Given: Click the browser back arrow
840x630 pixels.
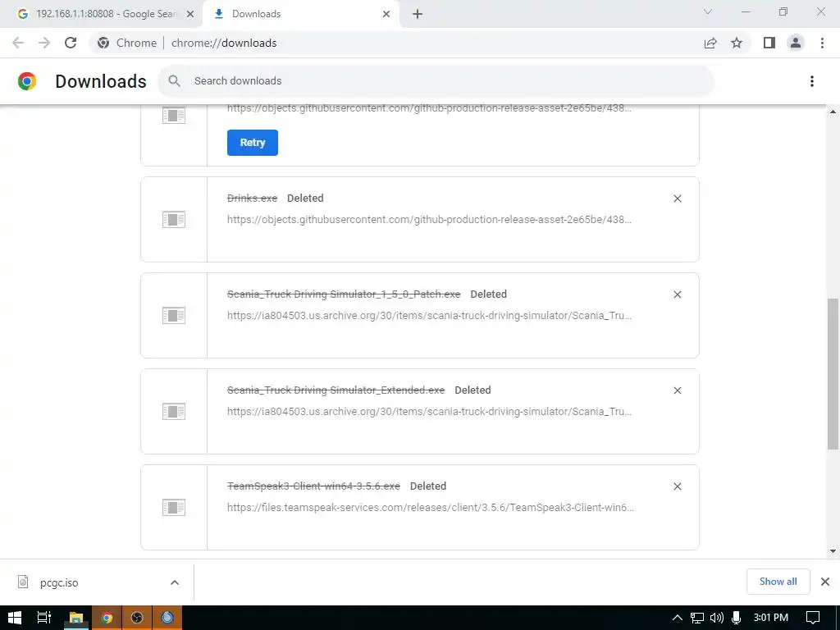Looking at the screenshot, I should pyautogui.click(x=18, y=43).
